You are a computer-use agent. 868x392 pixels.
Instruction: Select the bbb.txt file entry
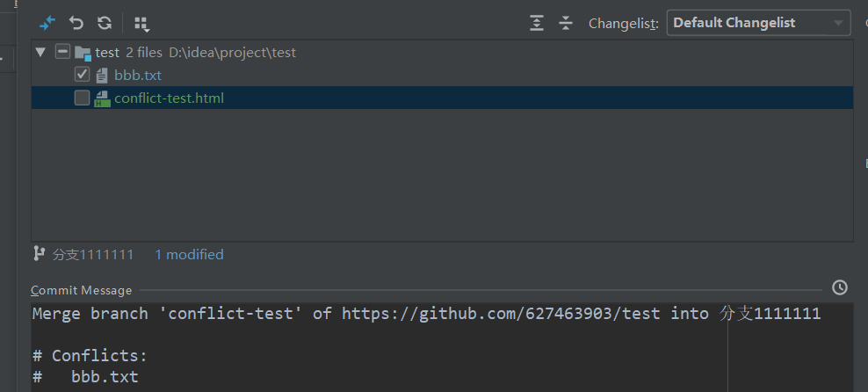pos(138,76)
